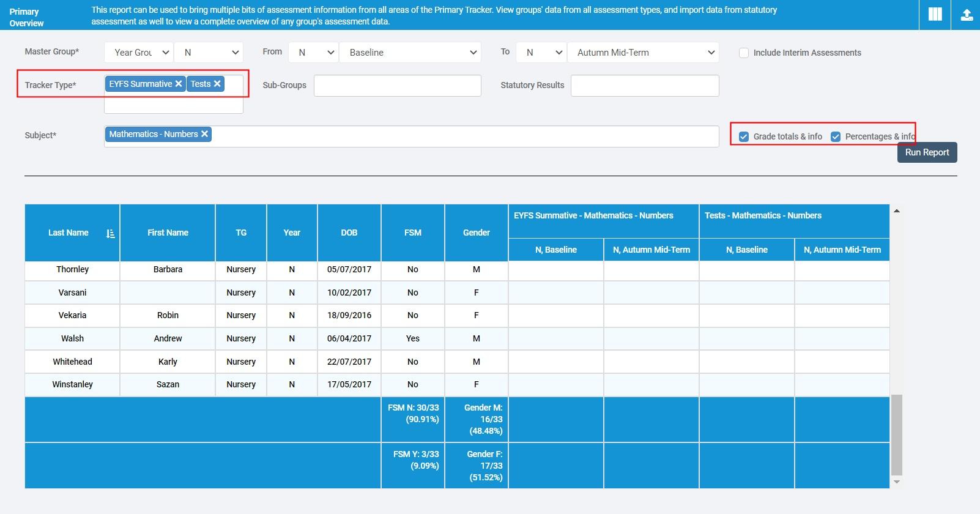Open the Master Group Year Group dropdown

point(139,53)
